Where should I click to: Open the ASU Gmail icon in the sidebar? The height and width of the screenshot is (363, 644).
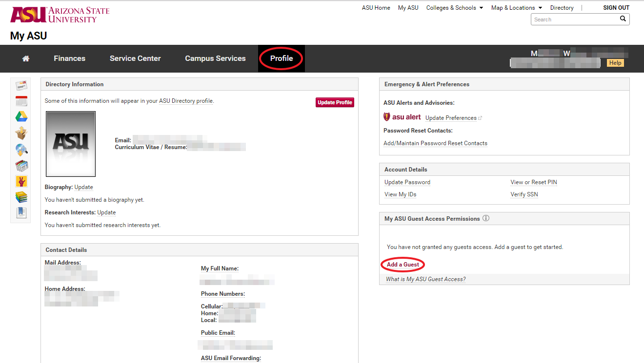coord(20,85)
